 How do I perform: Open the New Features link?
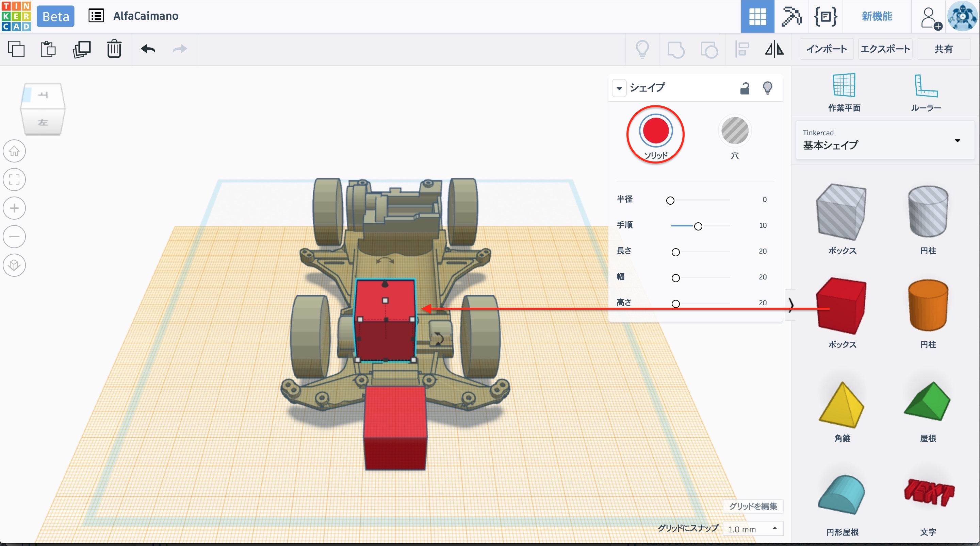(x=877, y=16)
